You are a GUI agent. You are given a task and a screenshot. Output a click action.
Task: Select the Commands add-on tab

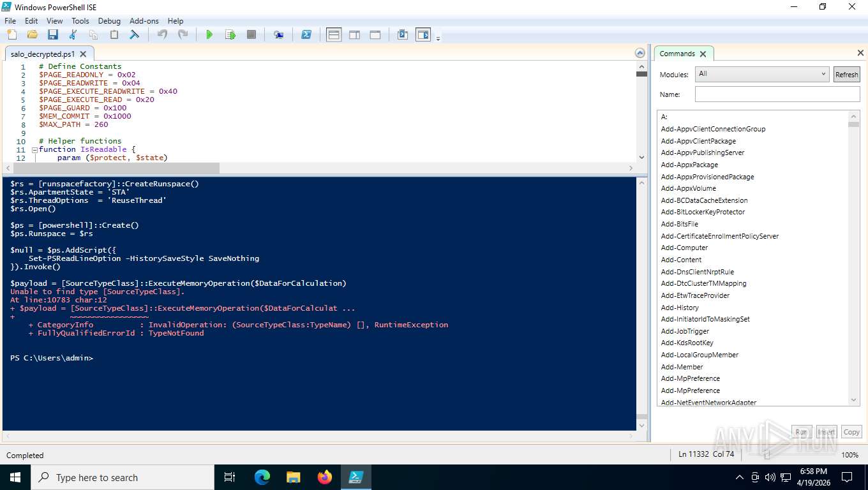pos(677,54)
